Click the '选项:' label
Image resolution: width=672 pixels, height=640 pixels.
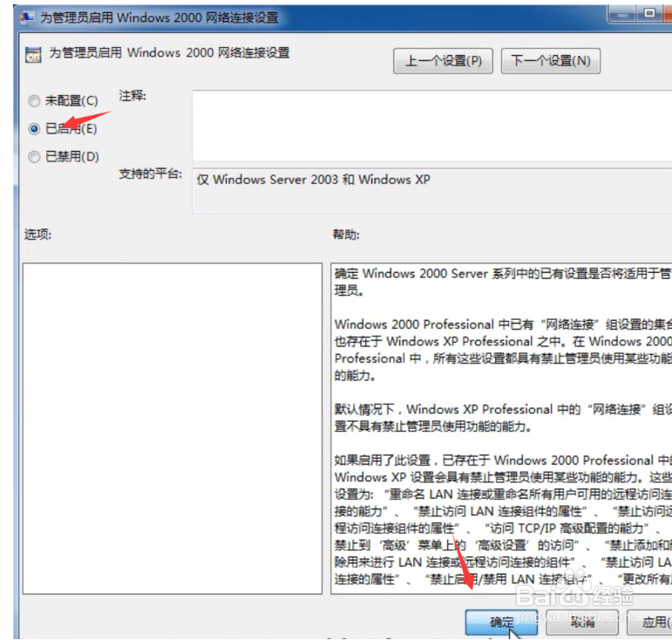point(37,235)
